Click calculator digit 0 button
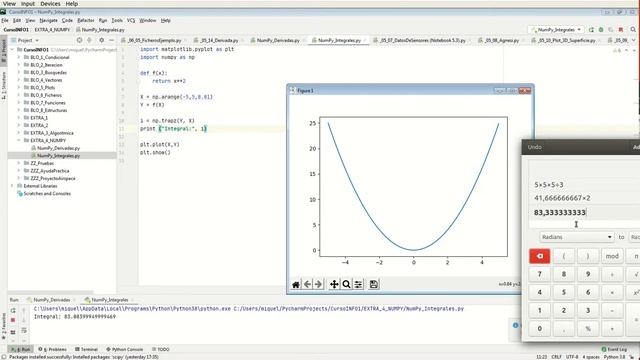Screen dimensions: 640x360 (x=540, y=328)
